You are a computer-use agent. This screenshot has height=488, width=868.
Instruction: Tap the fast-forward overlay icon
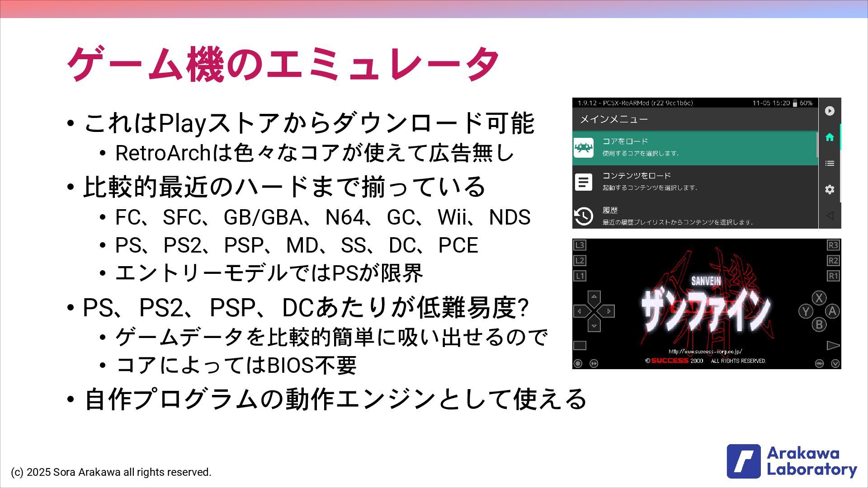594,363
